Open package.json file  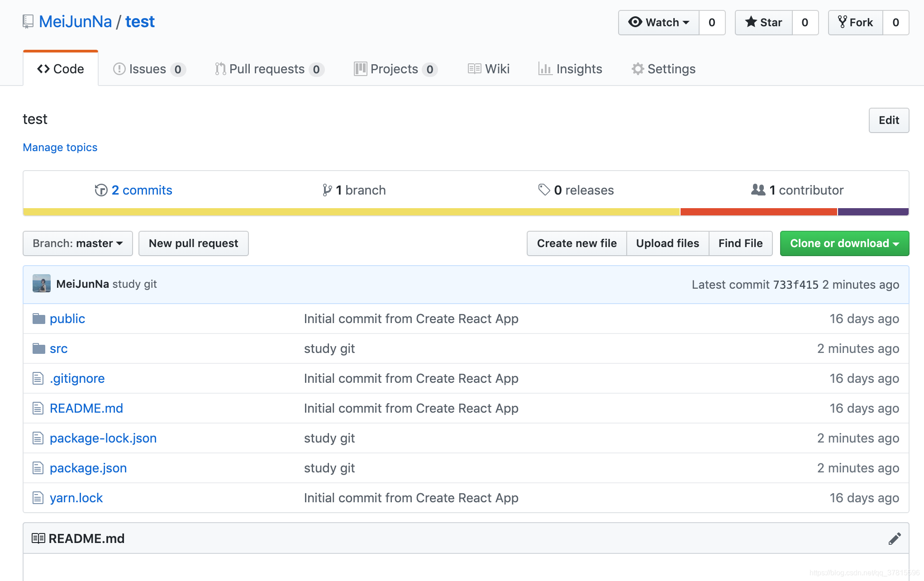(88, 468)
